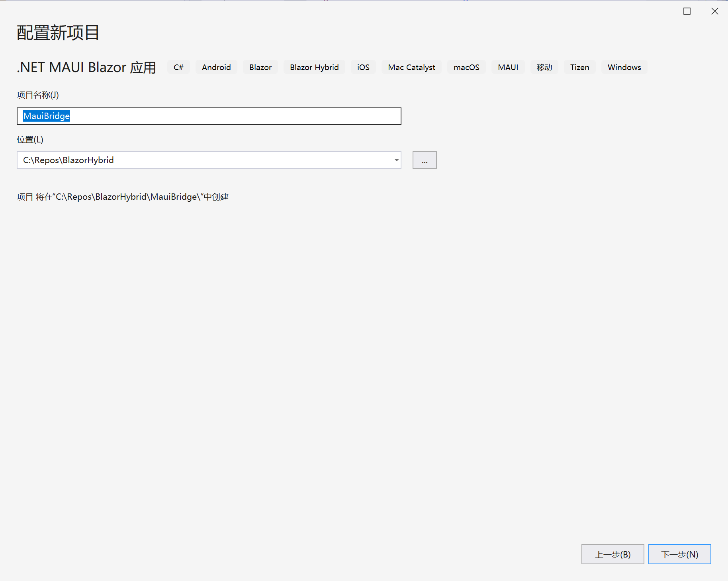The image size is (728, 581).
Task: Click the C# tag
Action: coord(178,67)
